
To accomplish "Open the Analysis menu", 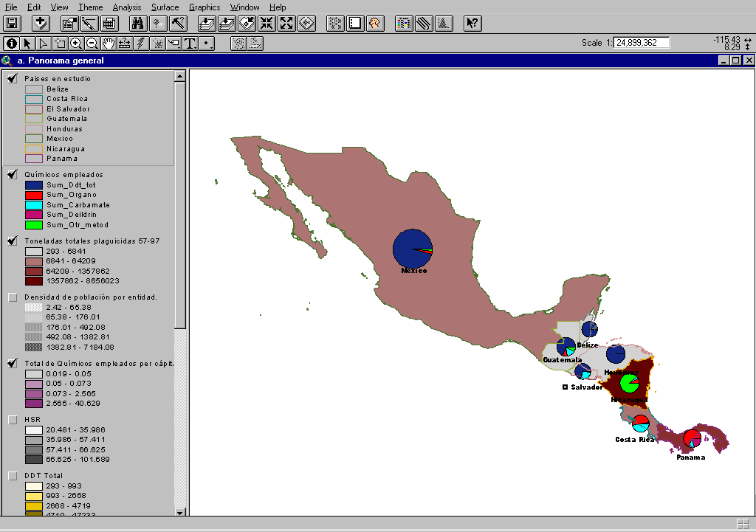I will [x=126, y=7].
